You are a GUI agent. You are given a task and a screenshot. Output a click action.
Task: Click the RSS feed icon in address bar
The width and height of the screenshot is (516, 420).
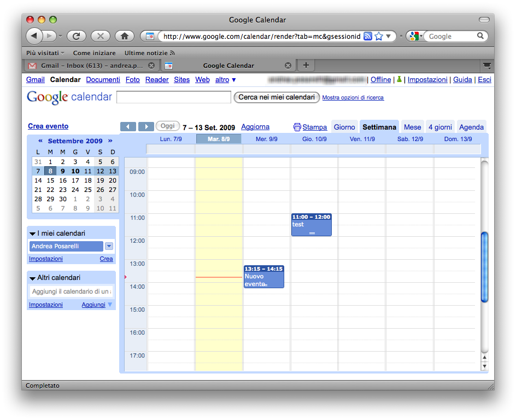tap(368, 36)
